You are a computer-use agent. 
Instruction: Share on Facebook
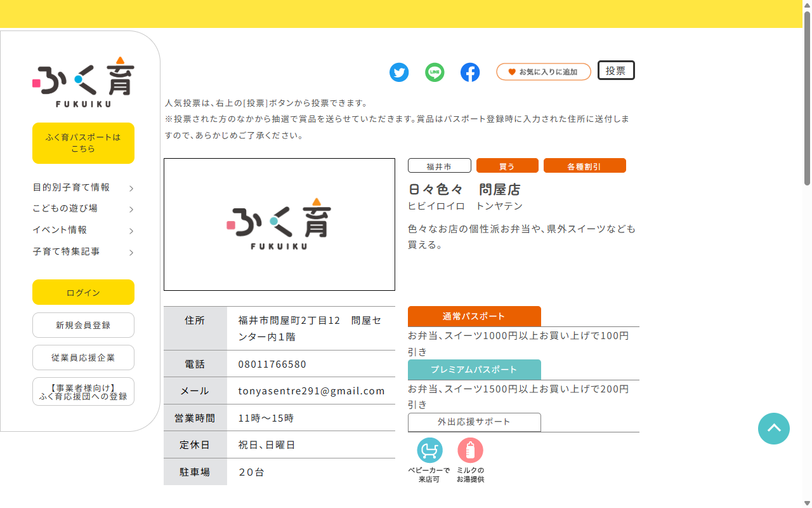coord(470,72)
